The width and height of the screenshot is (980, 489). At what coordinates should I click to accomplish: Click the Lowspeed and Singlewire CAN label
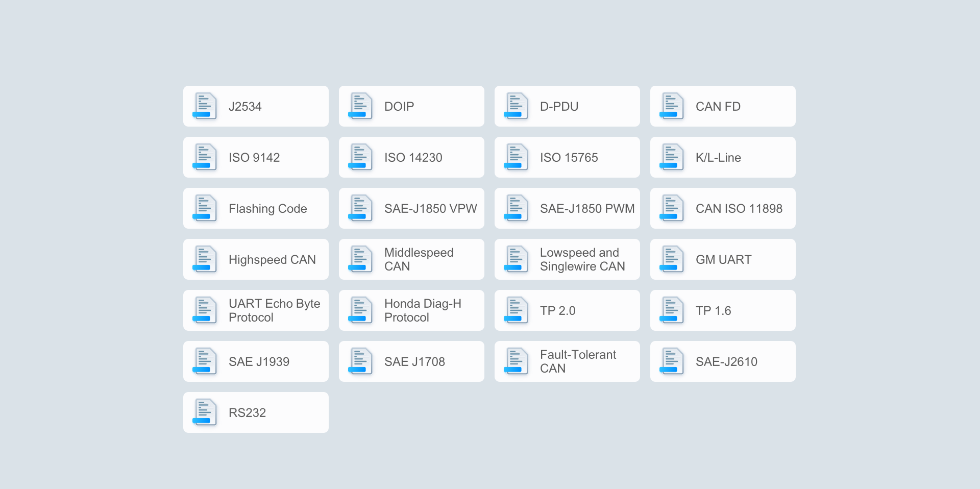coord(582,259)
